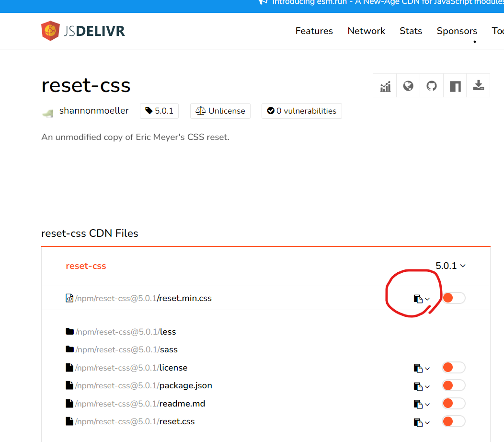This screenshot has height=442, width=504.
Task: Click the 0 vulnerabilities badge
Action: point(301,111)
